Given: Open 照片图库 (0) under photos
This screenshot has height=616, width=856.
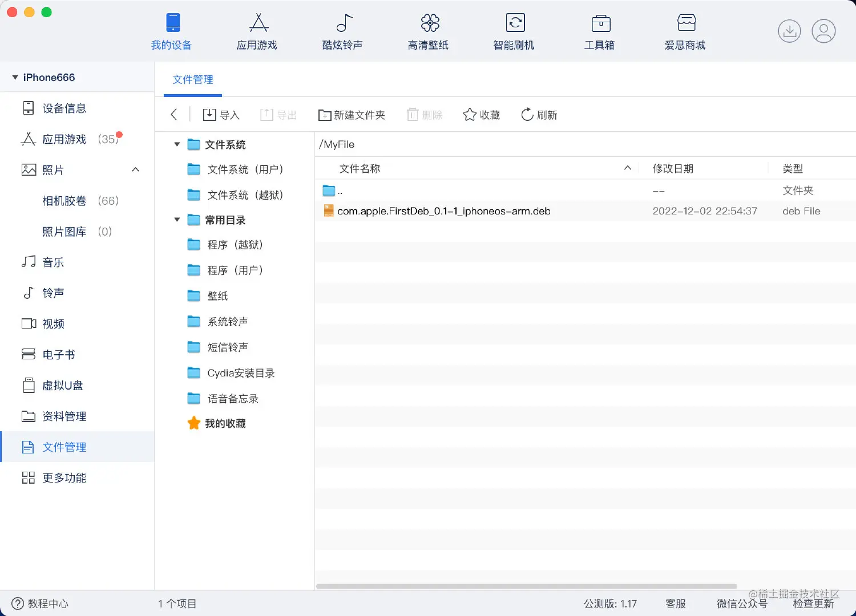Looking at the screenshot, I should click(77, 231).
